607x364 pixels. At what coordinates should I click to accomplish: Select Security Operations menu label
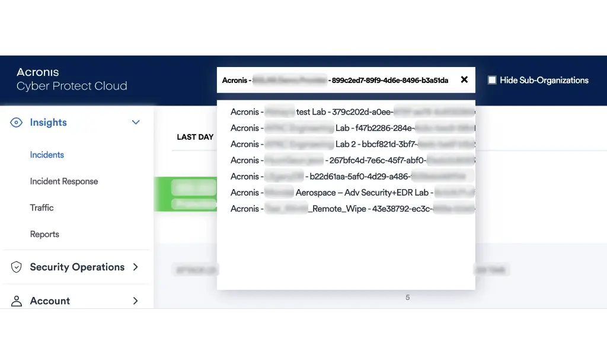(x=77, y=267)
